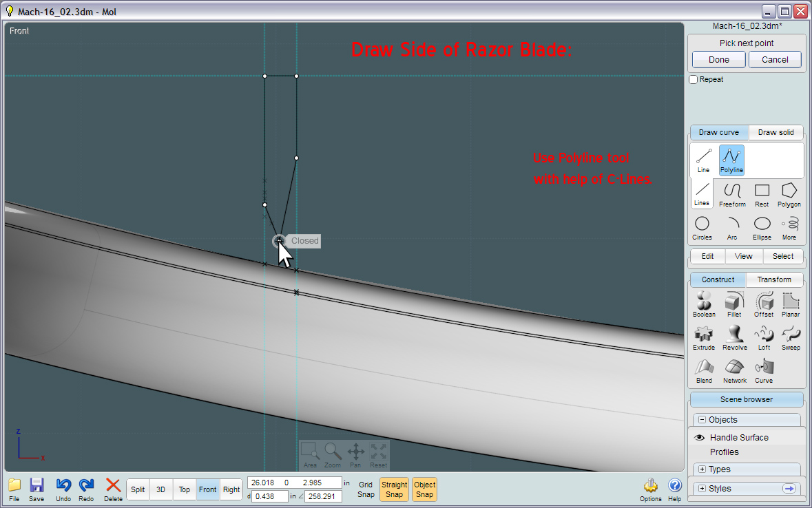Click the viewport Zoom control
The width and height of the screenshot is (812, 508).
coord(333,455)
